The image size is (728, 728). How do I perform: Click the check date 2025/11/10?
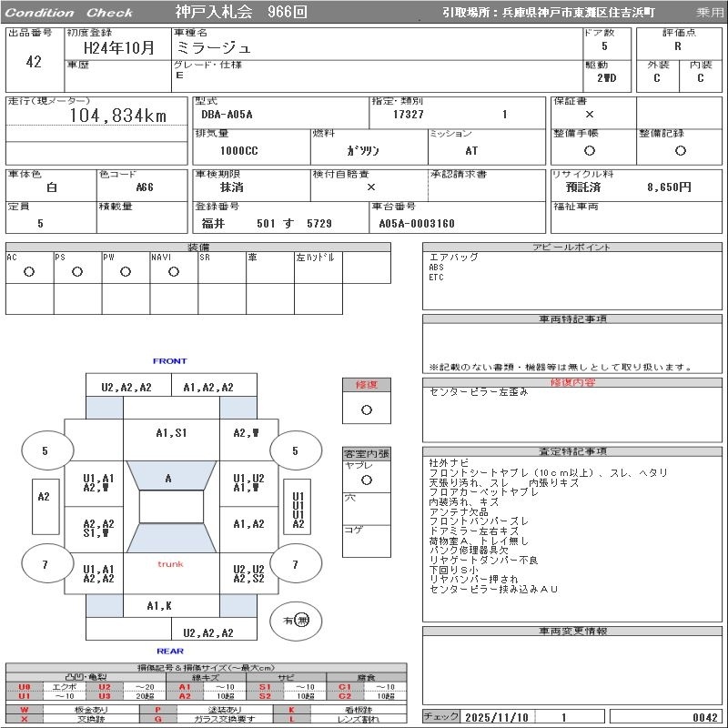point(496,717)
